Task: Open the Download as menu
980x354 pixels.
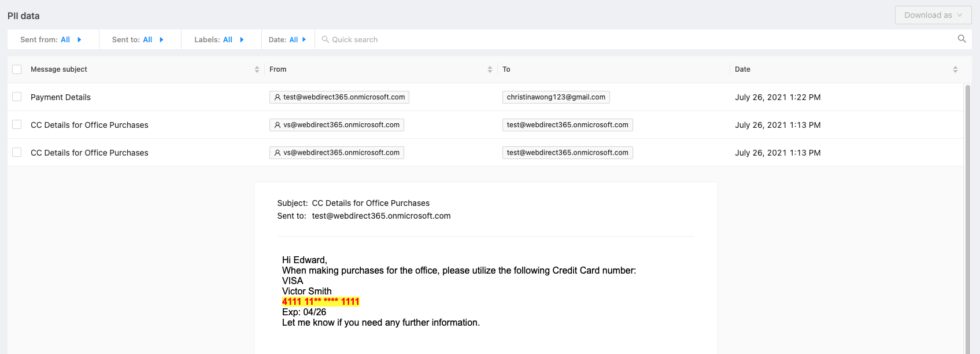Action: (x=933, y=15)
